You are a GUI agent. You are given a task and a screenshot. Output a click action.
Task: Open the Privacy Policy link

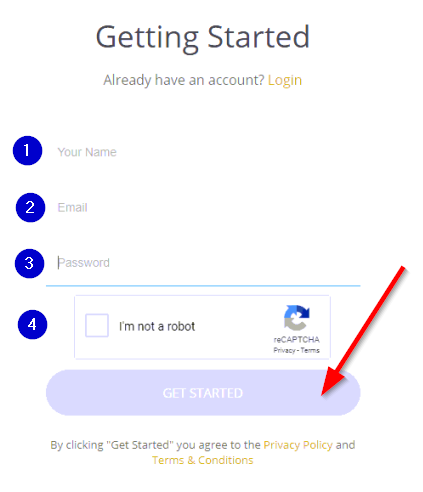pos(298,445)
